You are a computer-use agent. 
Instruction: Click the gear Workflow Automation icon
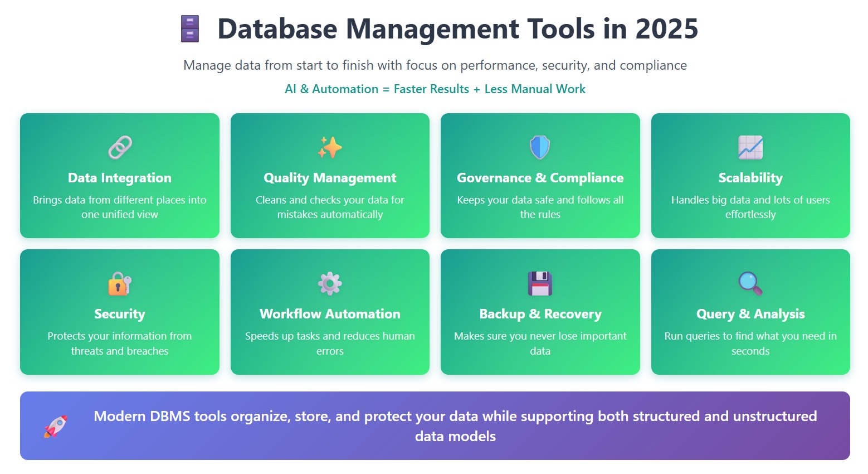pos(330,284)
